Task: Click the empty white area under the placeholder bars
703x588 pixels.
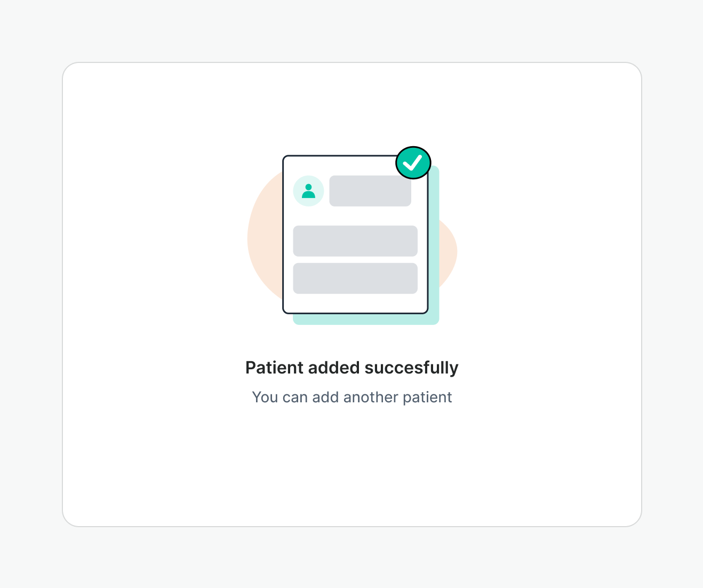Action: click(x=355, y=303)
